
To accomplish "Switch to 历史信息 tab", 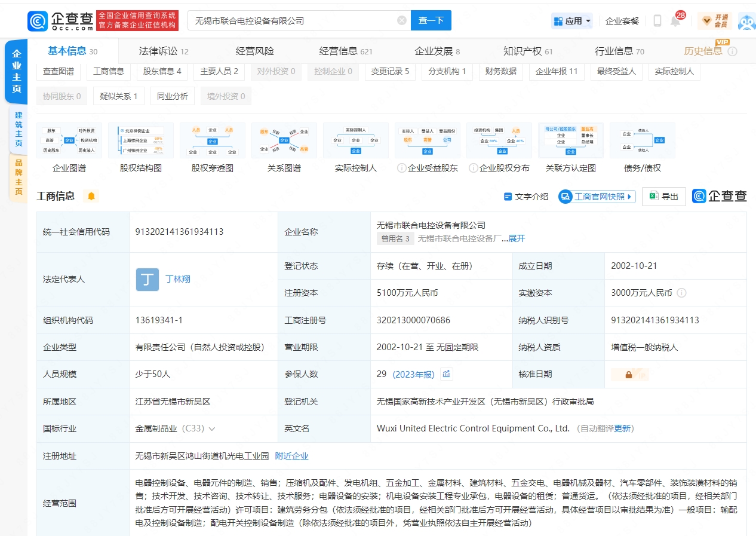I will (x=703, y=51).
